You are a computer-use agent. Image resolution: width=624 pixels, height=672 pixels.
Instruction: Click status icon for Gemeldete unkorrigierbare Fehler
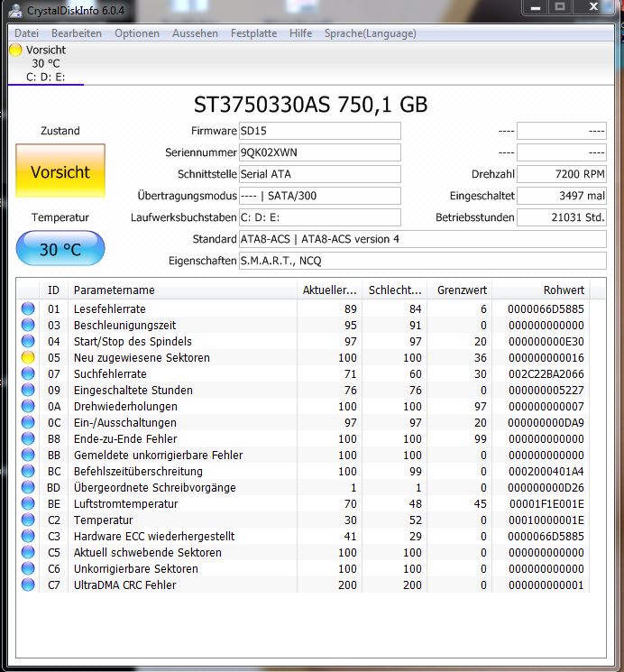(x=28, y=456)
